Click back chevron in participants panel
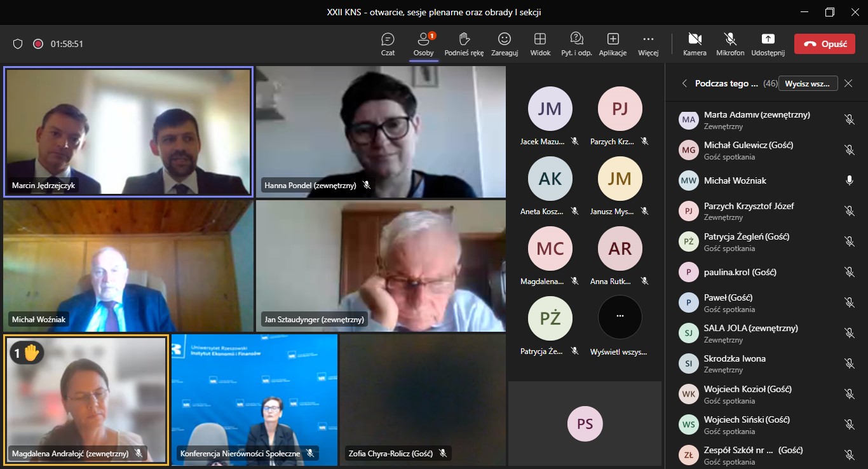Screen dimensions: 868x469 click(x=684, y=83)
